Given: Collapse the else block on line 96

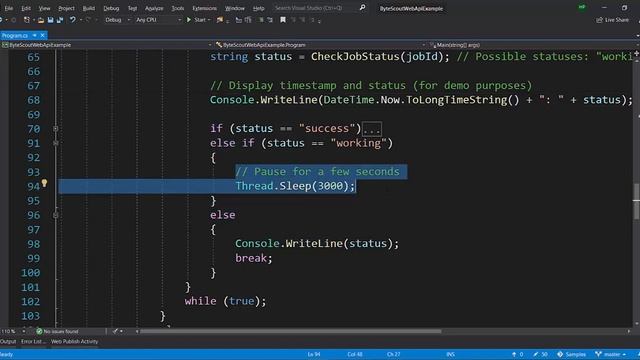Looking at the screenshot, I should tap(56, 215).
